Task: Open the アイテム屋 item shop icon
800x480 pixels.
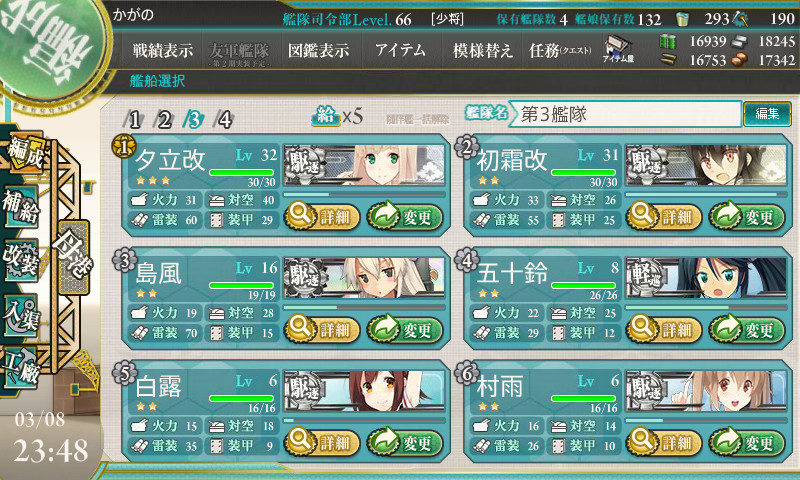Action: 618,49
